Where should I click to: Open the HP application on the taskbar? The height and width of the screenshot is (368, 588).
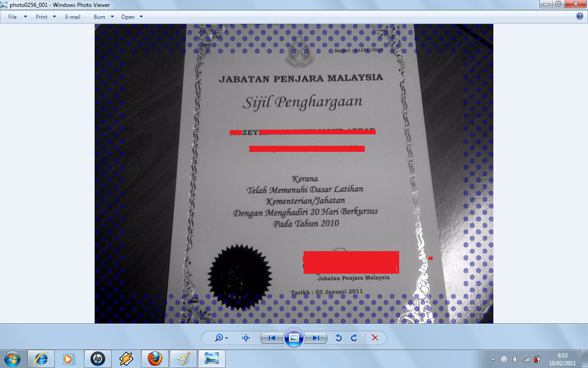tap(97, 359)
